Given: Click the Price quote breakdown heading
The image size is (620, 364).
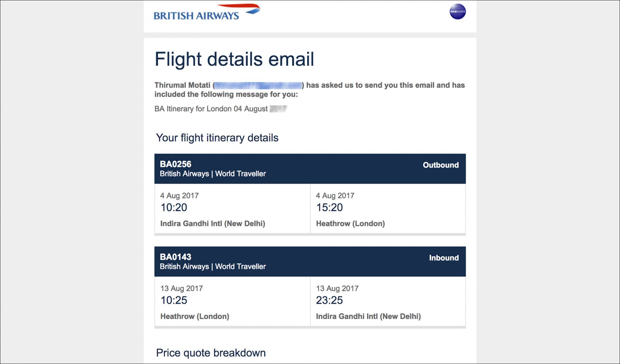Looking at the screenshot, I should (211, 353).
